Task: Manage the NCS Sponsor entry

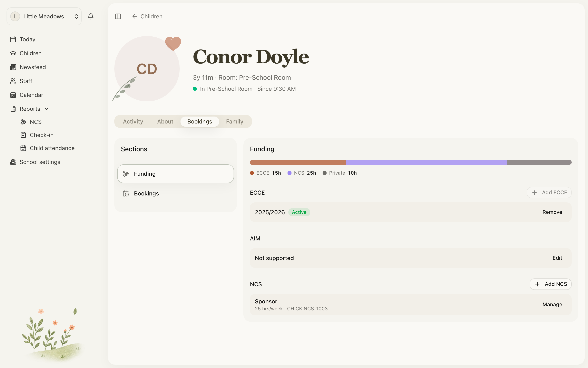Action: 552,304
